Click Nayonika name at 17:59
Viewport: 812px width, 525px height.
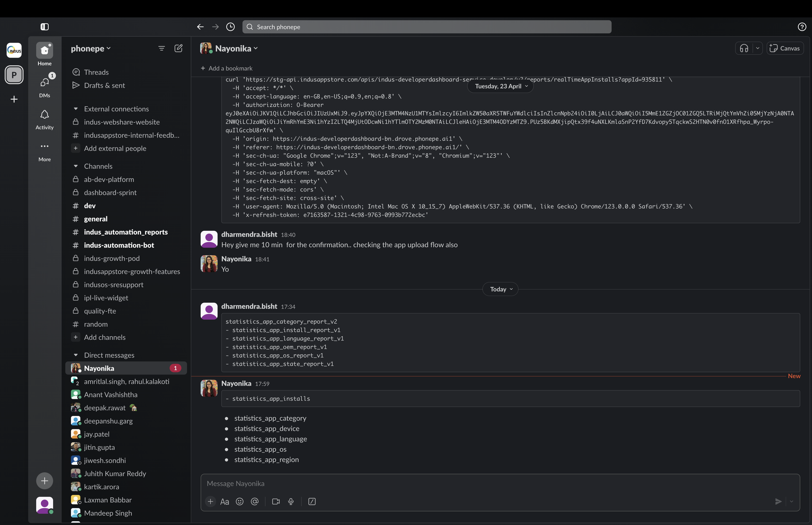[236, 383]
